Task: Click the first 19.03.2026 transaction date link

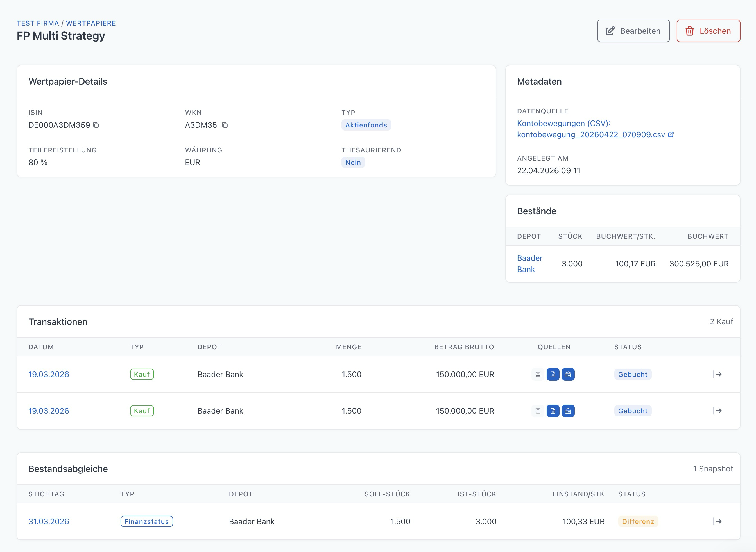Action: 49,374
